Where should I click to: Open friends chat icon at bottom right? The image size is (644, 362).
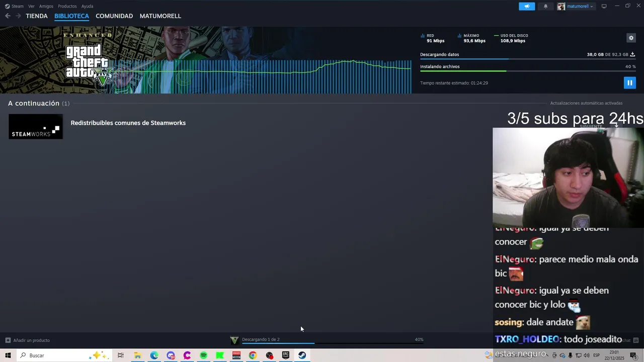(x=636, y=340)
